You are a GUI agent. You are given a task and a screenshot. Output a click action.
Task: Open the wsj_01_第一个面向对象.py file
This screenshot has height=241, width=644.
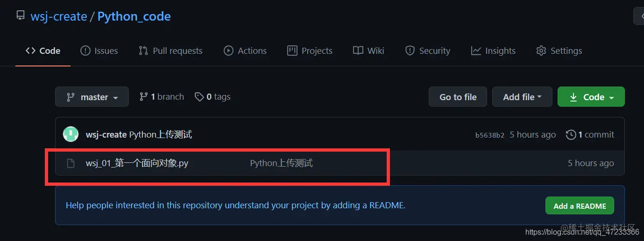coord(137,163)
